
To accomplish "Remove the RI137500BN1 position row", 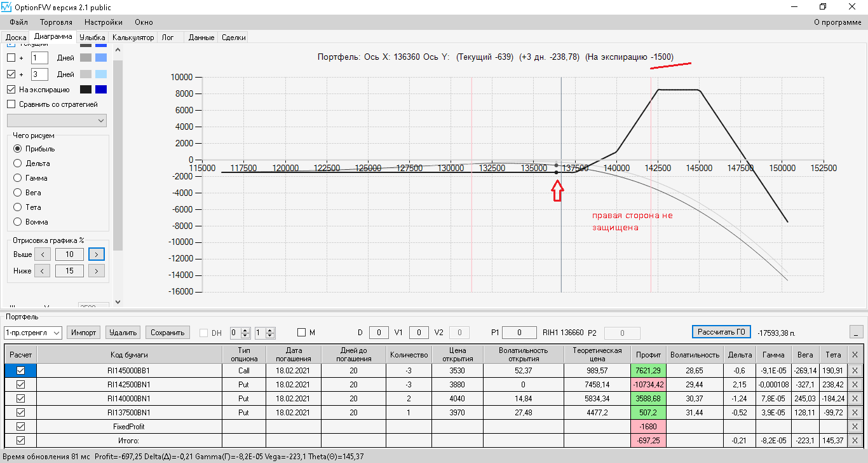I will coord(855,412).
